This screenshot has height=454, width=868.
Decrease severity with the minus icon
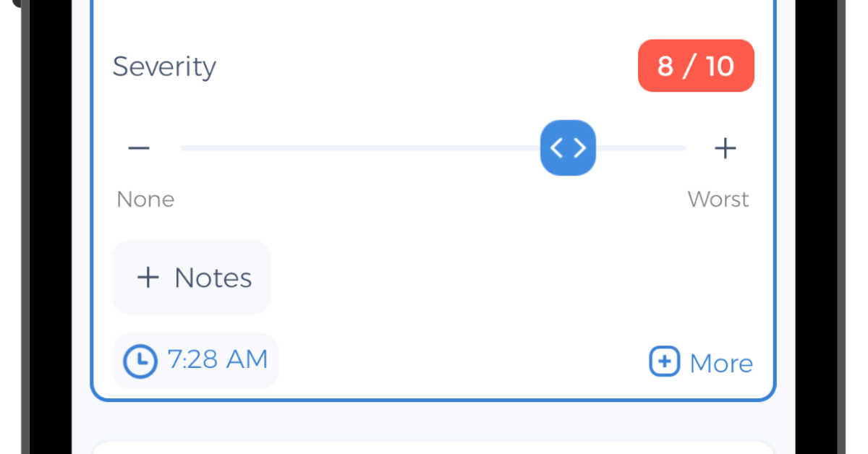click(x=139, y=148)
